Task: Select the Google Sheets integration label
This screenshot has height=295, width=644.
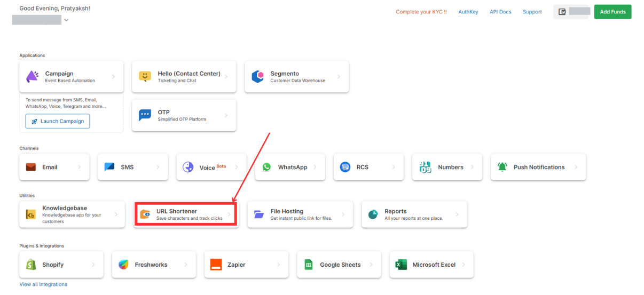Action: [x=340, y=265]
